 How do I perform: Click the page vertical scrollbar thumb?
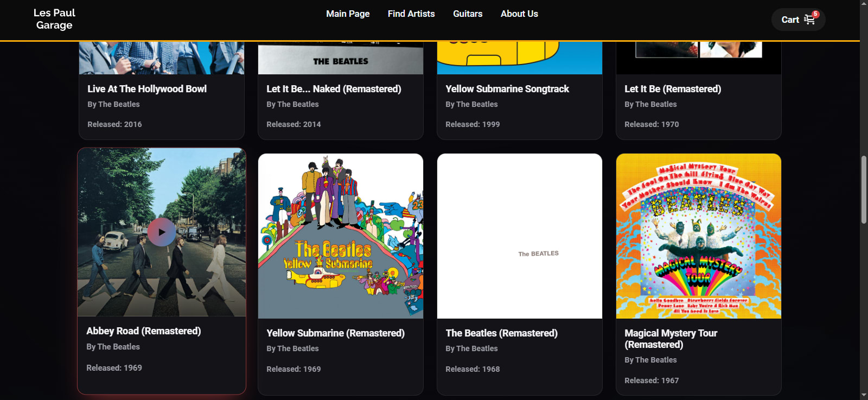click(864, 190)
